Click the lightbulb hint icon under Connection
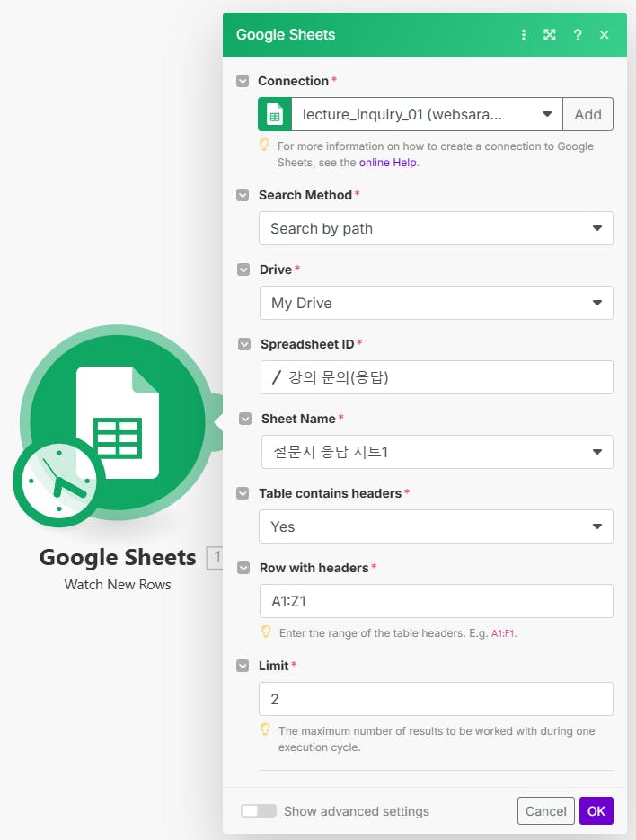636x840 pixels. tap(264, 145)
